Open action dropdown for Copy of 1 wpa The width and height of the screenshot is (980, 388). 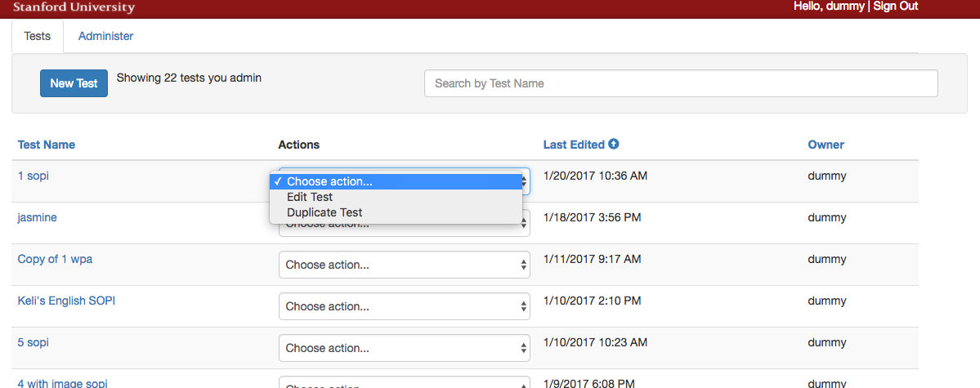tap(405, 265)
